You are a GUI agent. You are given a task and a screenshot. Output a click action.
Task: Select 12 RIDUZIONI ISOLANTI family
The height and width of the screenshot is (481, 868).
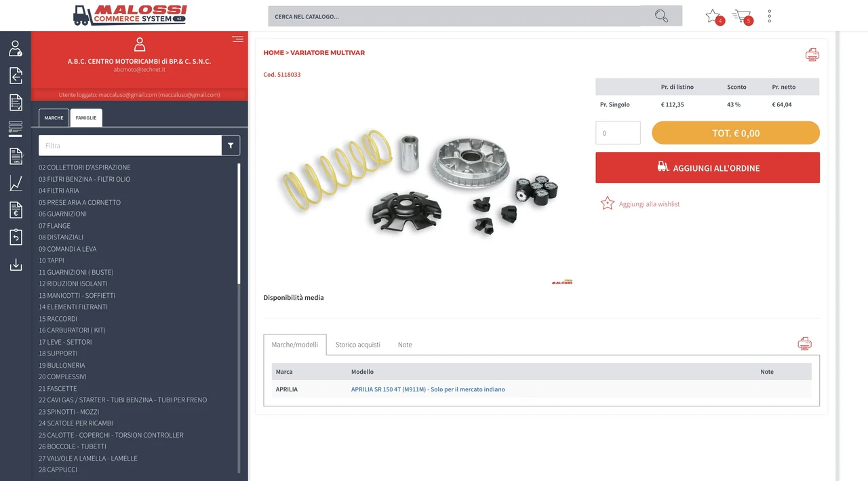click(73, 284)
